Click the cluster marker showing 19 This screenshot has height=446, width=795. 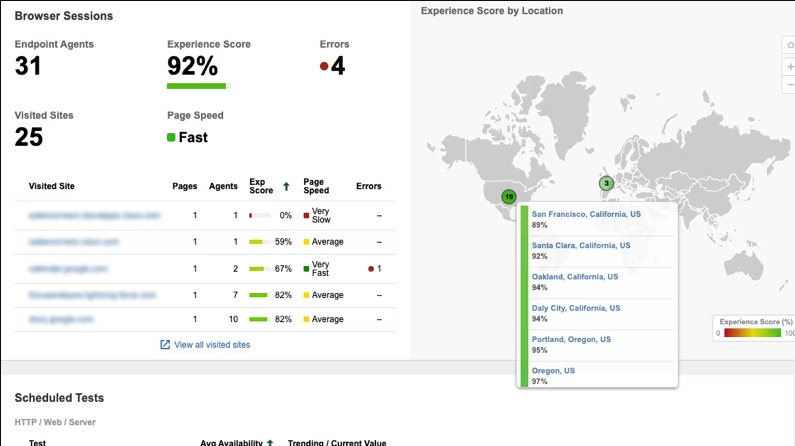508,197
